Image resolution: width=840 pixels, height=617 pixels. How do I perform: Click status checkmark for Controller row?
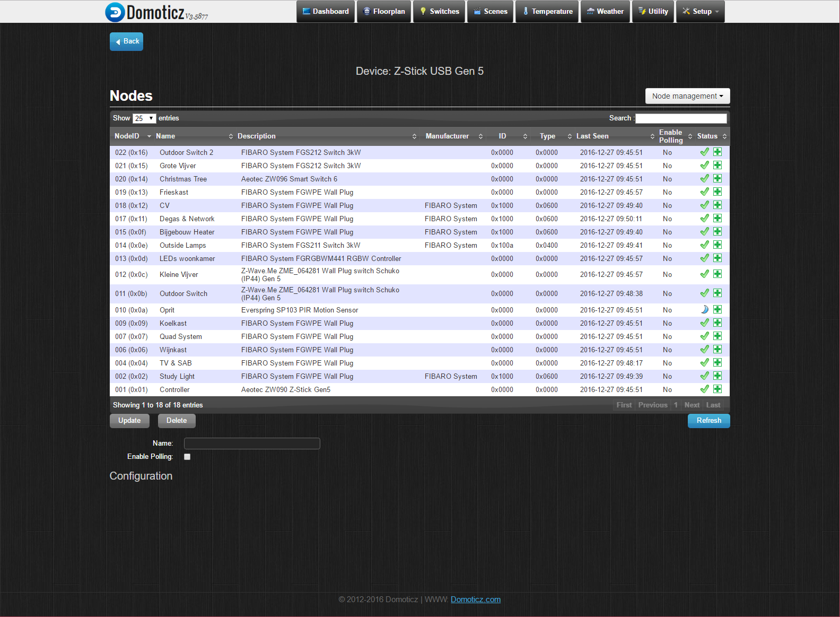click(705, 389)
